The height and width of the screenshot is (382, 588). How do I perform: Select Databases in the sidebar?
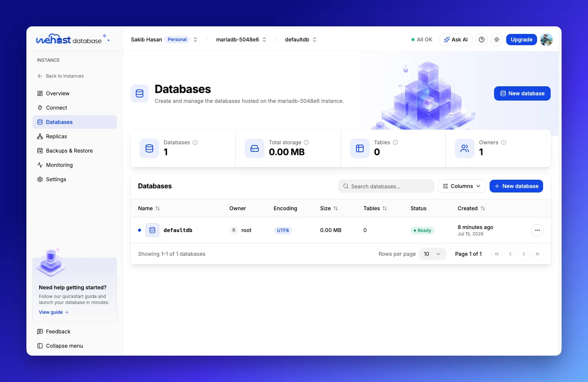[75, 122]
